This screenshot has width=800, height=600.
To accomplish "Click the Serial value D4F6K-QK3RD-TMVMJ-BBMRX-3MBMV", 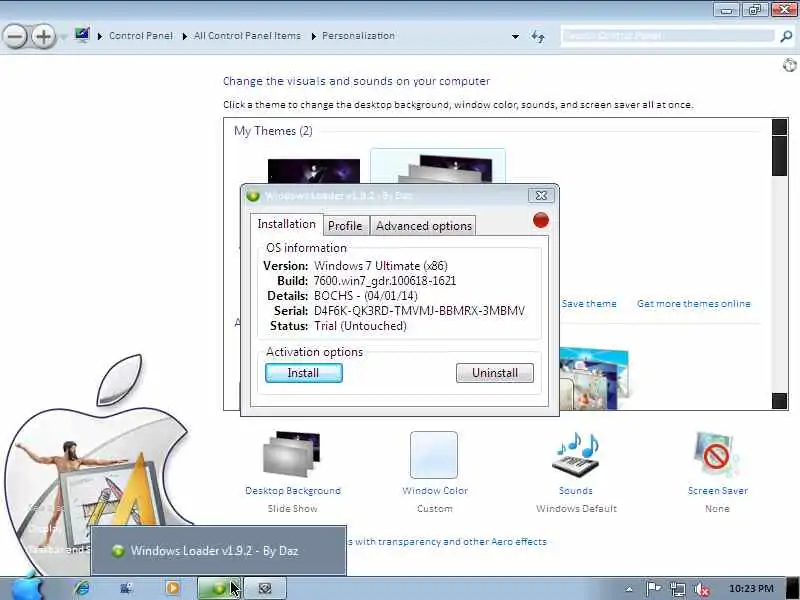I will pos(419,311).
